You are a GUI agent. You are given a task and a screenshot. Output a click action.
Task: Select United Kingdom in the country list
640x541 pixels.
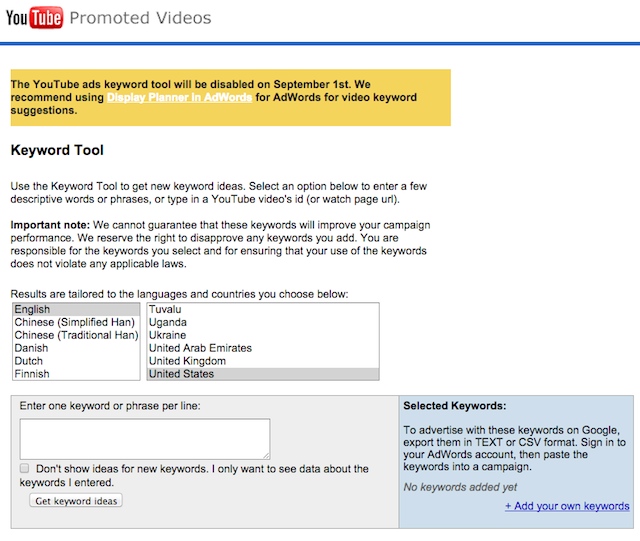tap(263, 361)
